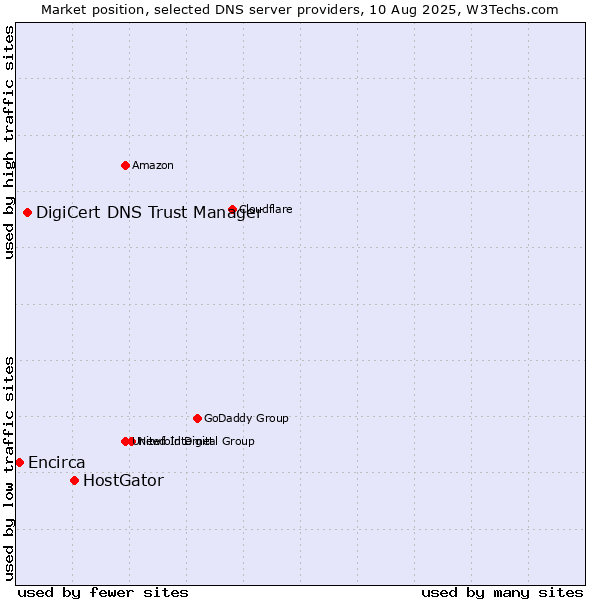Select the HostGator red data point
The height and width of the screenshot is (600, 600).
point(75,481)
